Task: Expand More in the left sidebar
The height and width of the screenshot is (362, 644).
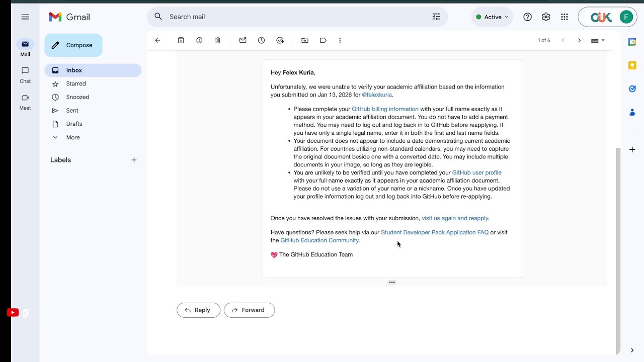Action: (73, 137)
